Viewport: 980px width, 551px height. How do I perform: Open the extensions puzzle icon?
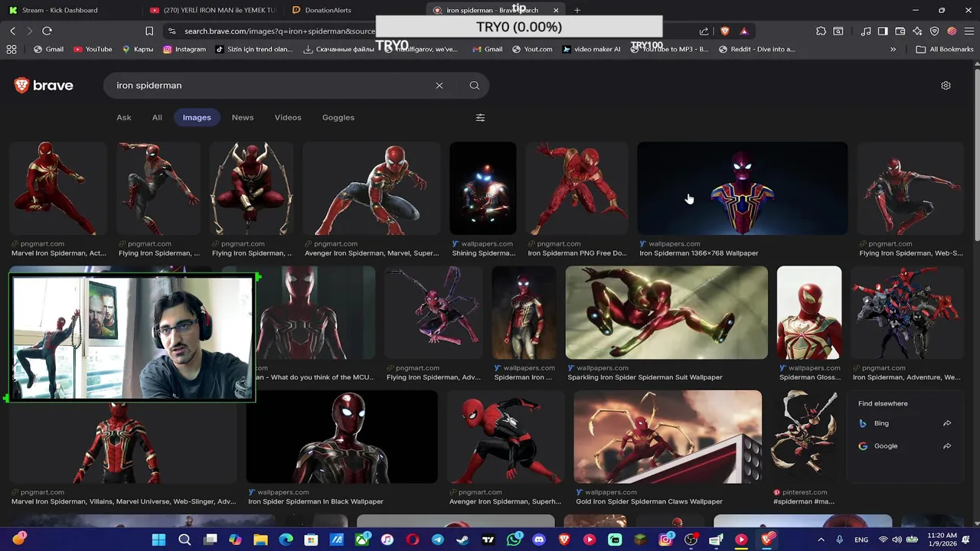click(x=821, y=31)
